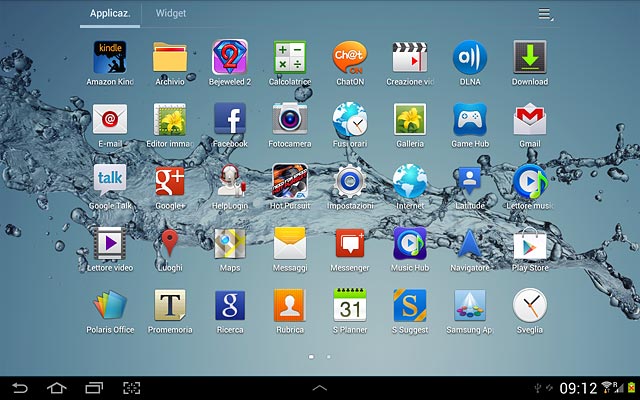Screen dimensions: 640x400
Task: Expand the mini apps tray arrow
Action: coord(320,388)
